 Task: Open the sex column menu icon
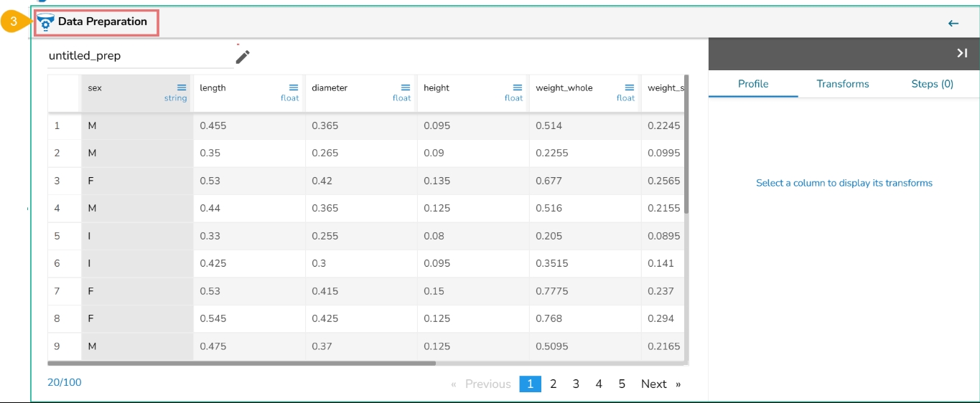(x=182, y=87)
